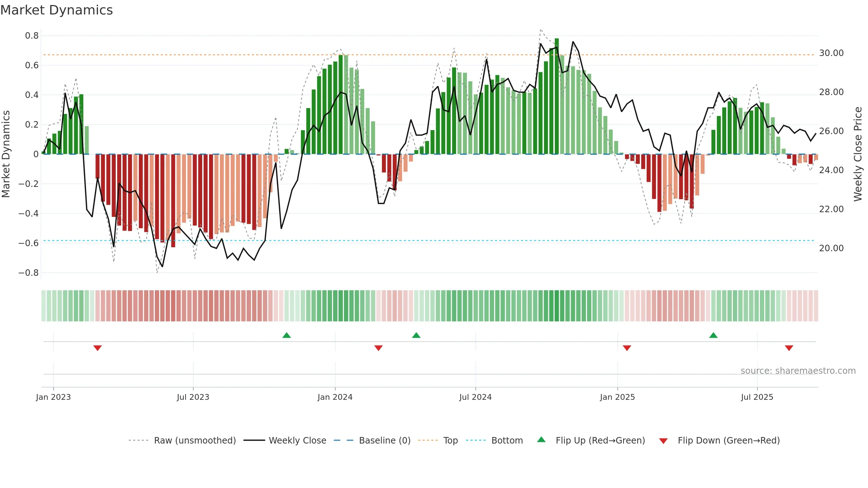Click the 30.00 price axis label

pos(831,53)
